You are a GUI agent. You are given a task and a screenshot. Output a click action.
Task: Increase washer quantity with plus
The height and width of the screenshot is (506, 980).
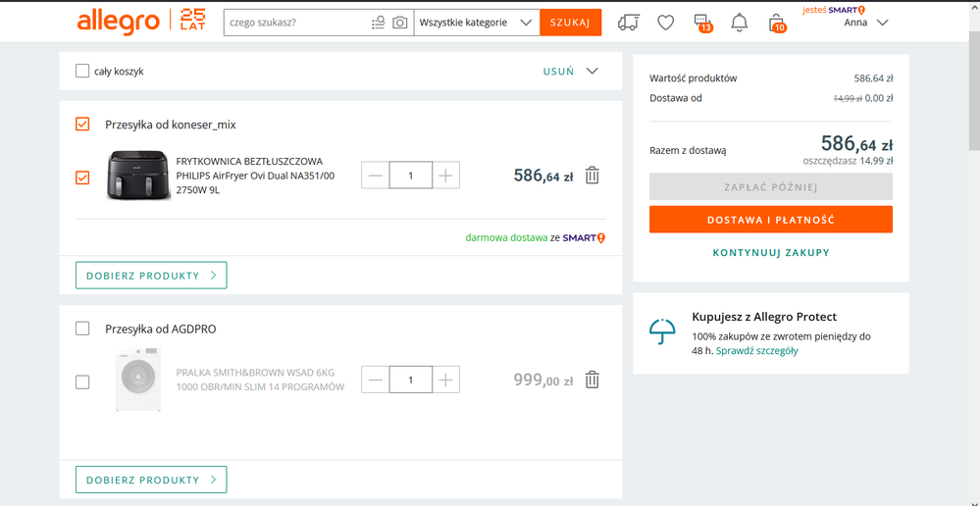click(x=445, y=379)
